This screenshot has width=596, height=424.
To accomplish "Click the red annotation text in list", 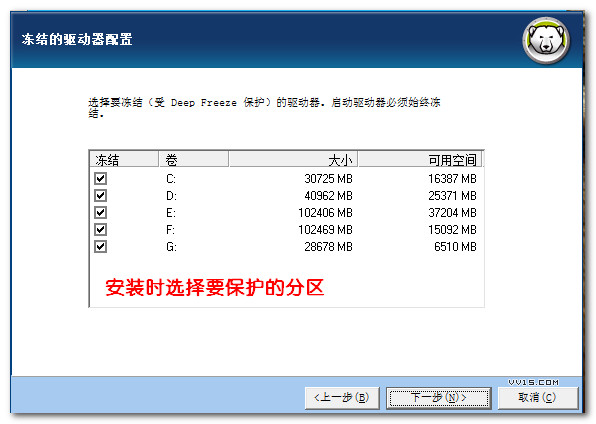I will pos(214,287).
